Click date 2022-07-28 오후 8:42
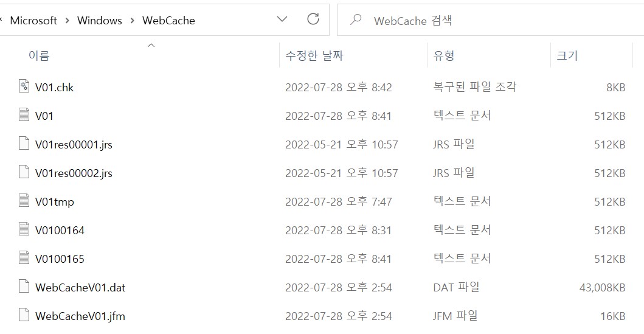Image resolution: width=644 pixels, height=334 pixels. click(339, 88)
